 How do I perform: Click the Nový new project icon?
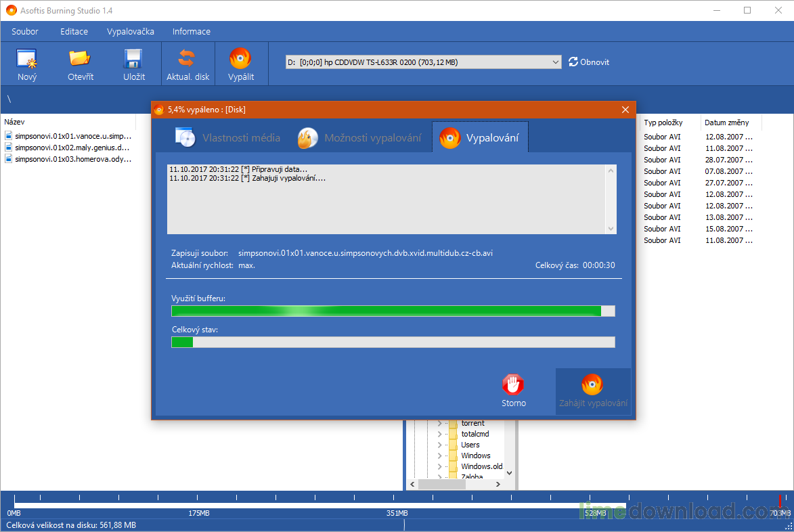[27, 59]
